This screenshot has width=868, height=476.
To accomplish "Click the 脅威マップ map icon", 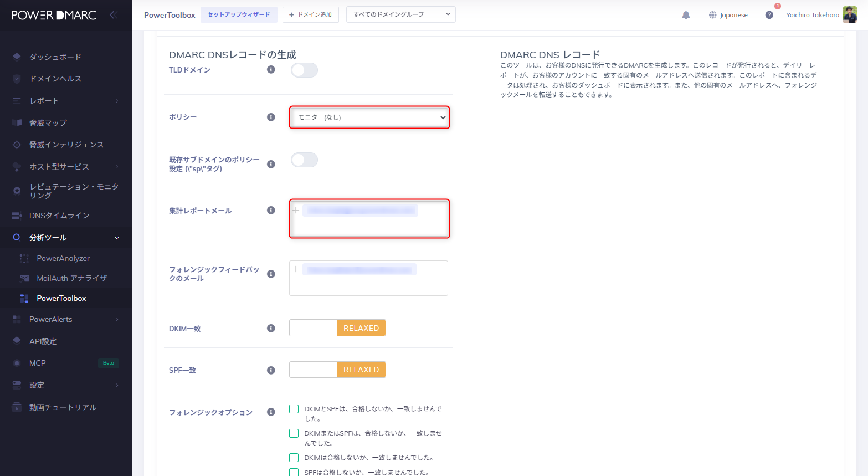I will click(17, 122).
